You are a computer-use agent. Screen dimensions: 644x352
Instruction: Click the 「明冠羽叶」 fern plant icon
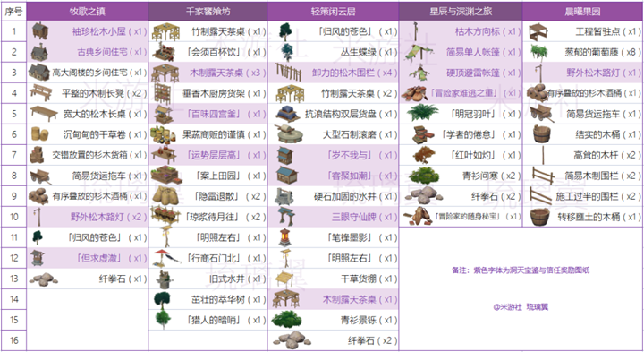[422, 114]
